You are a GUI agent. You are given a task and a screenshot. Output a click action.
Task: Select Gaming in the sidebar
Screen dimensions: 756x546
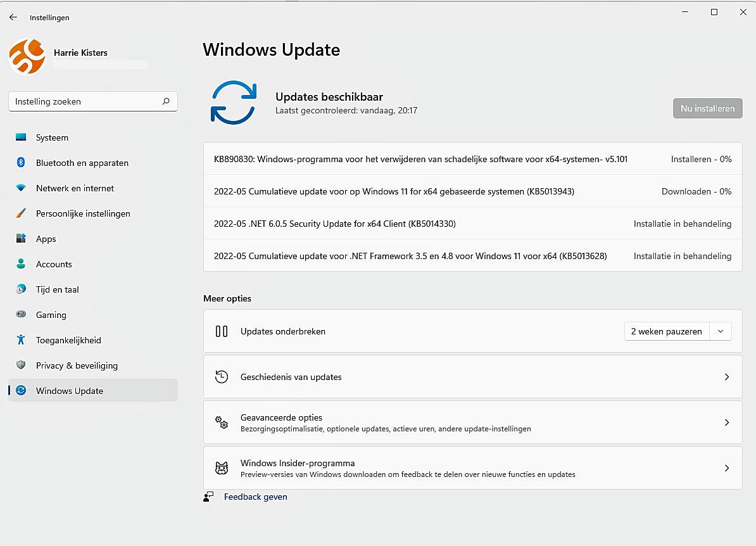(92, 314)
